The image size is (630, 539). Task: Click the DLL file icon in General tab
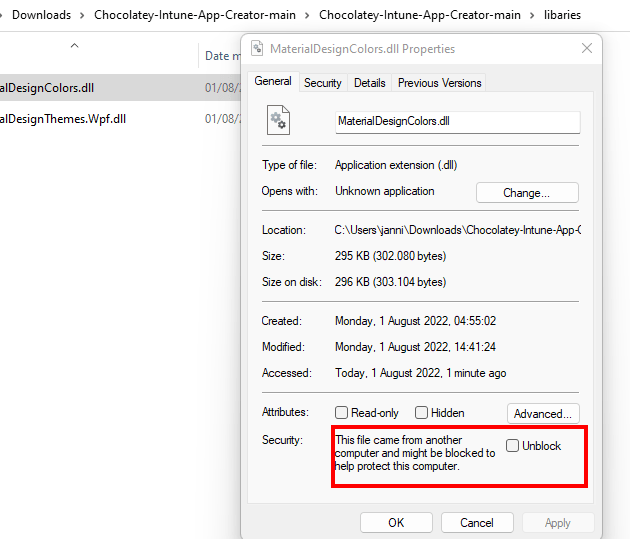278,121
